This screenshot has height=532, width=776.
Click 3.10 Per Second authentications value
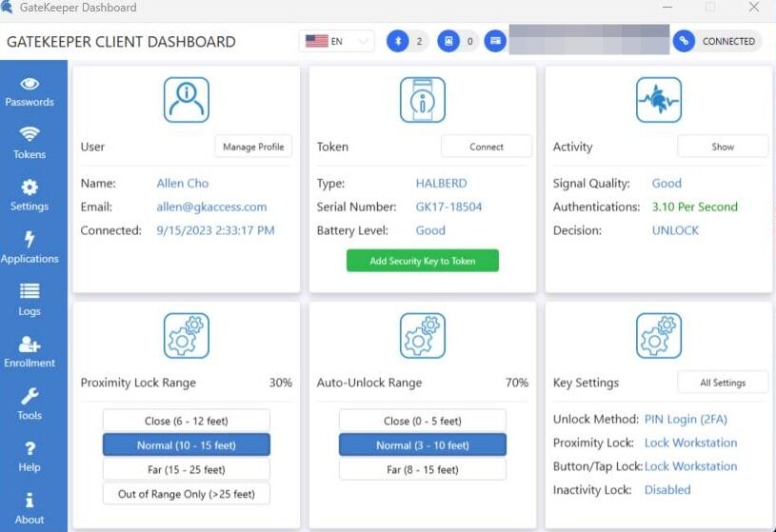pyautogui.click(x=695, y=207)
